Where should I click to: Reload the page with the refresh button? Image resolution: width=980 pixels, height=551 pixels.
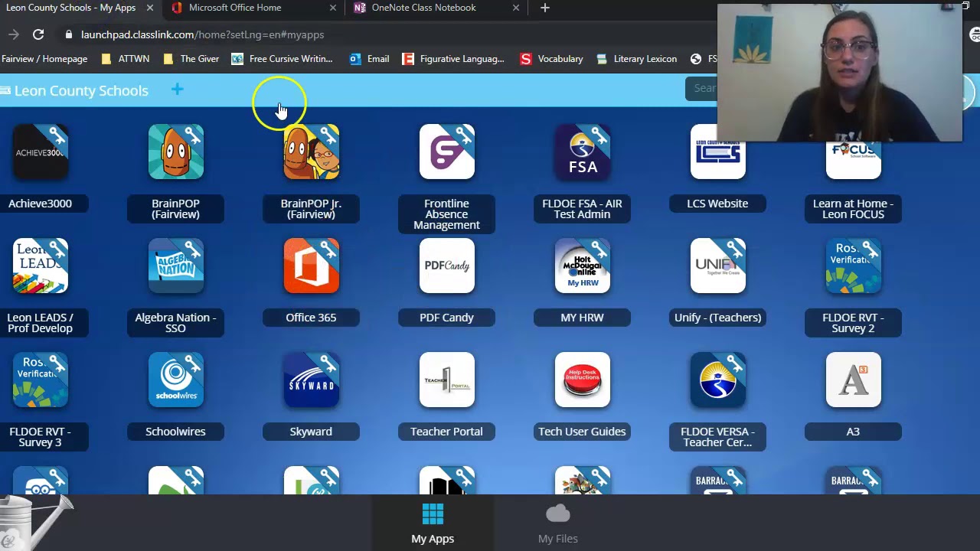(38, 34)
